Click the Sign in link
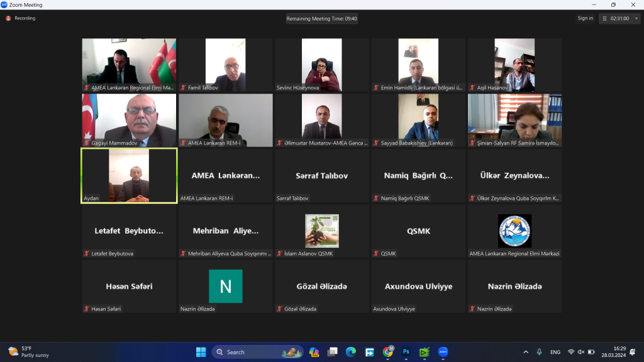This screenshot has height=362, width=644. click(x=586, y=18)
